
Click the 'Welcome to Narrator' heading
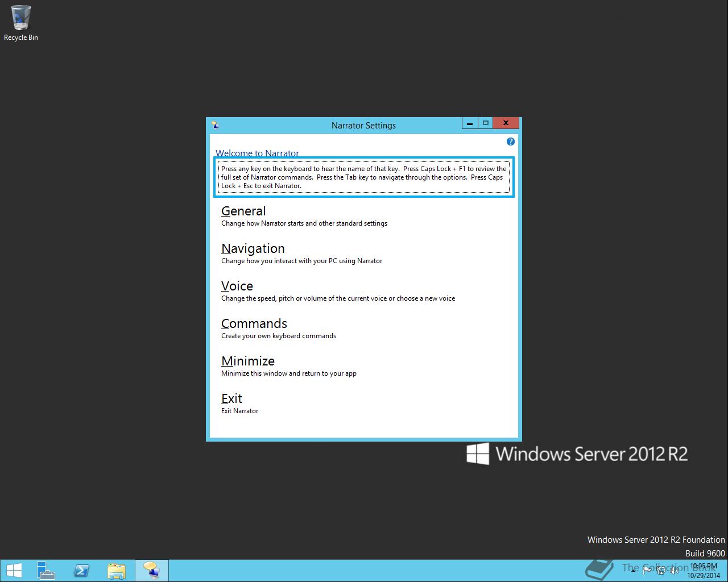pos(257,153)
